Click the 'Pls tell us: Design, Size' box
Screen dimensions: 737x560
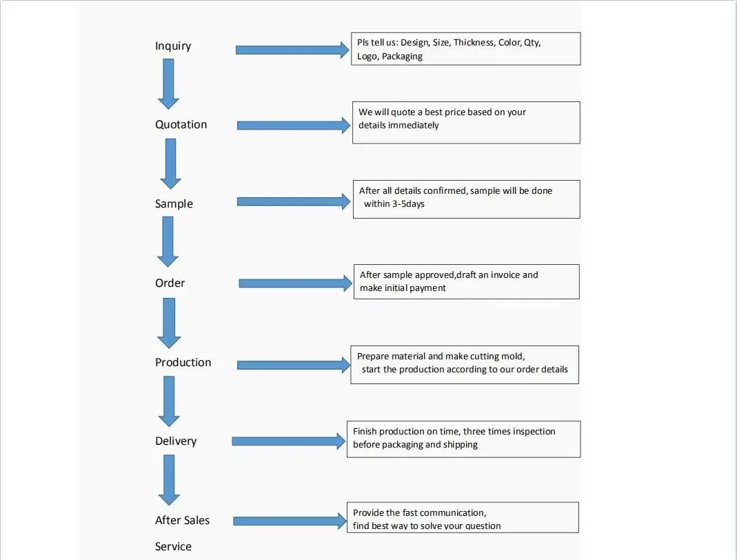click(x=465, y=49)
